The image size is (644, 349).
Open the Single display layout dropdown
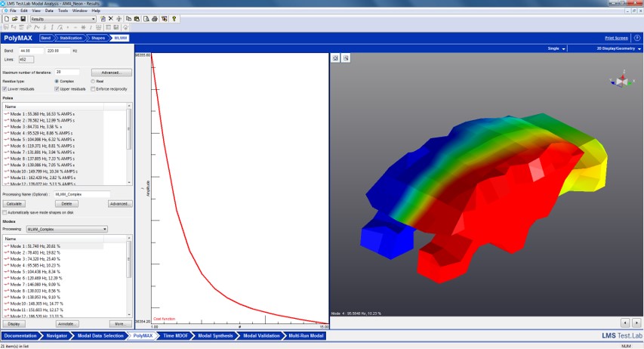pos(556,48)
